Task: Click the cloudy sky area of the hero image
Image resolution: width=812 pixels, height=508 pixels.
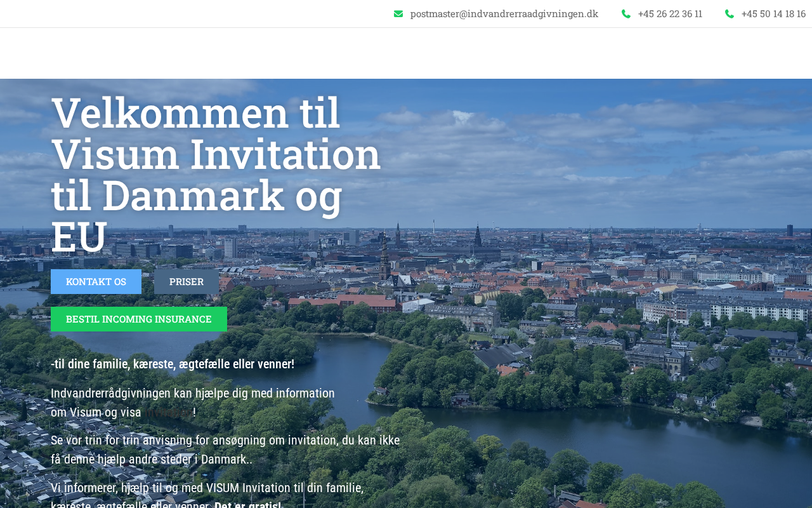Action: tap(603, 146)
